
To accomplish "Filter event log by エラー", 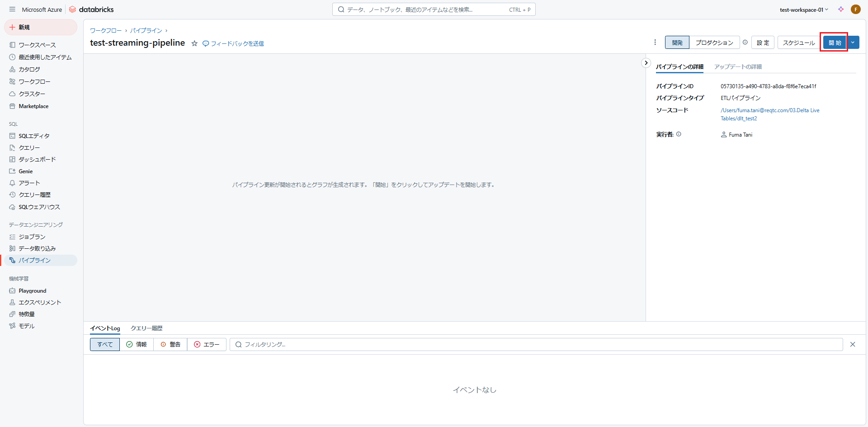I will click(x=207, y=344).
